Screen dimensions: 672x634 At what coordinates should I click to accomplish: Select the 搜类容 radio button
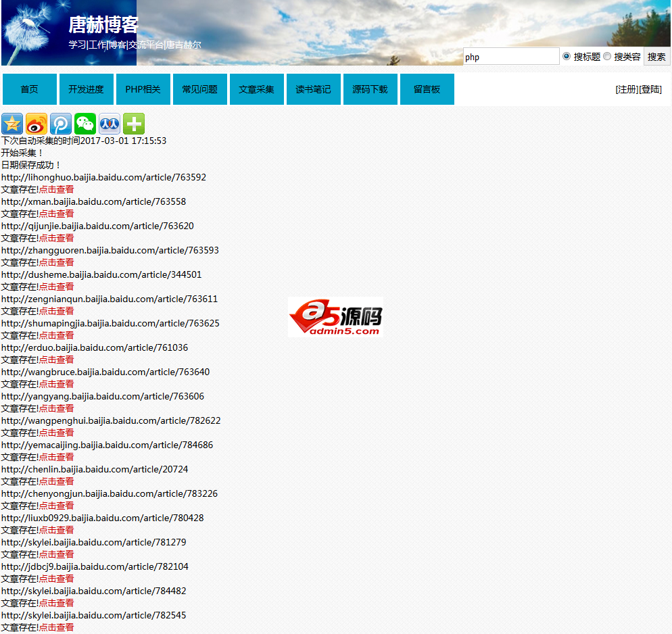[607, 56]
